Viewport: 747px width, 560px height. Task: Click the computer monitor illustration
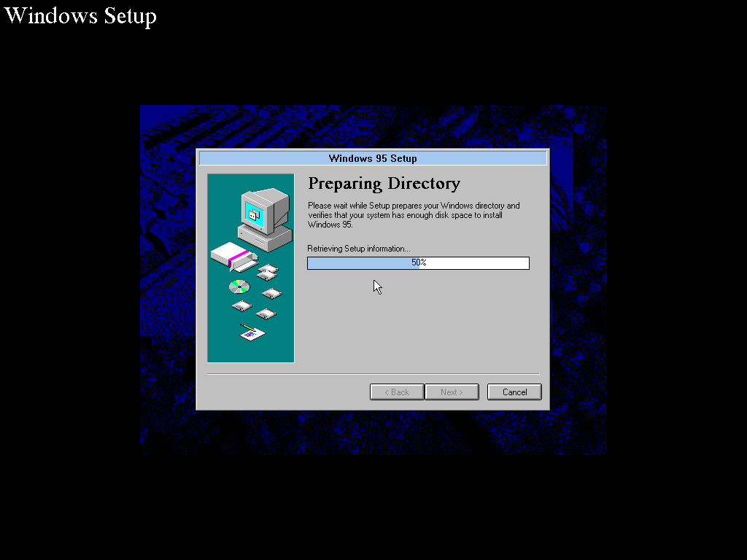265,220
